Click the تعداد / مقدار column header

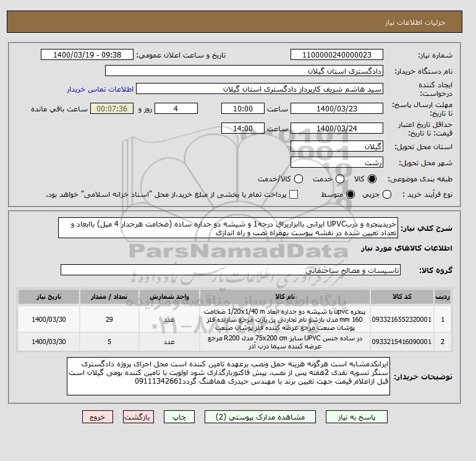pyautogui.click(x=109, y=296)
